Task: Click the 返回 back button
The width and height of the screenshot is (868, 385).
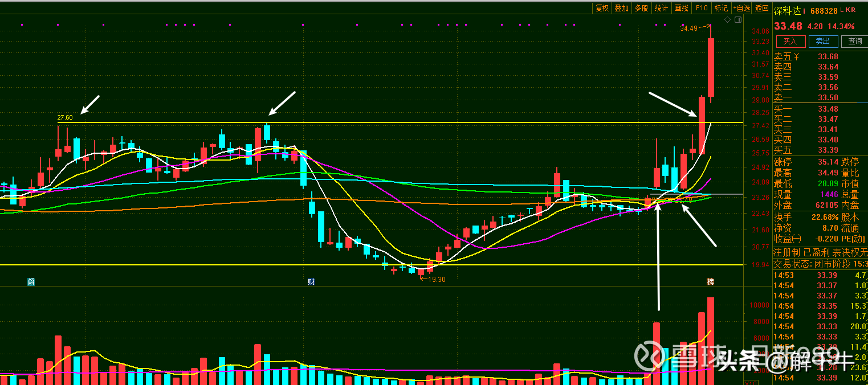Action: 762,8
